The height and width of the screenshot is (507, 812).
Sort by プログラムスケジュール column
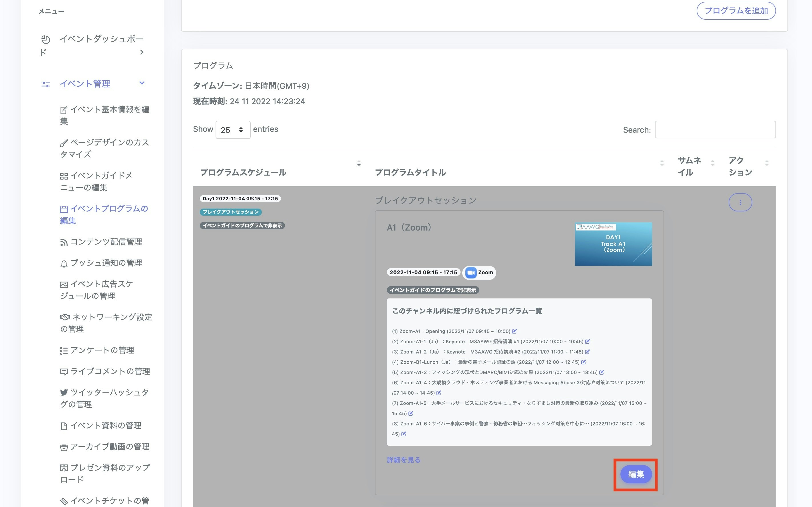click(359, 163)
